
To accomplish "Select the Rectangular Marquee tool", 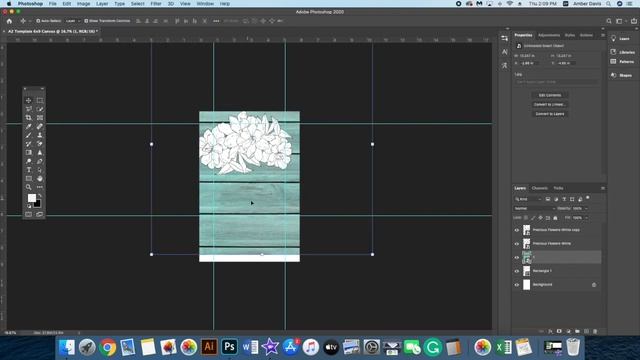I will [40, 100].
